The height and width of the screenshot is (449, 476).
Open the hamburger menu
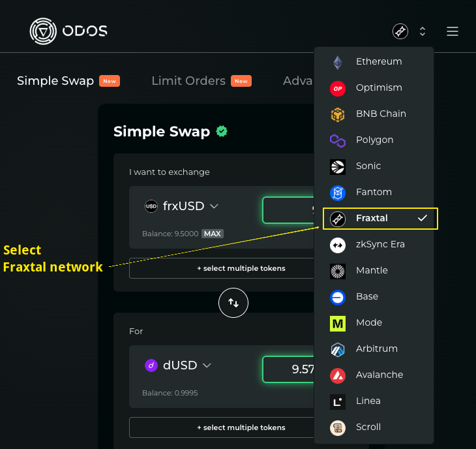click(453, 31)
